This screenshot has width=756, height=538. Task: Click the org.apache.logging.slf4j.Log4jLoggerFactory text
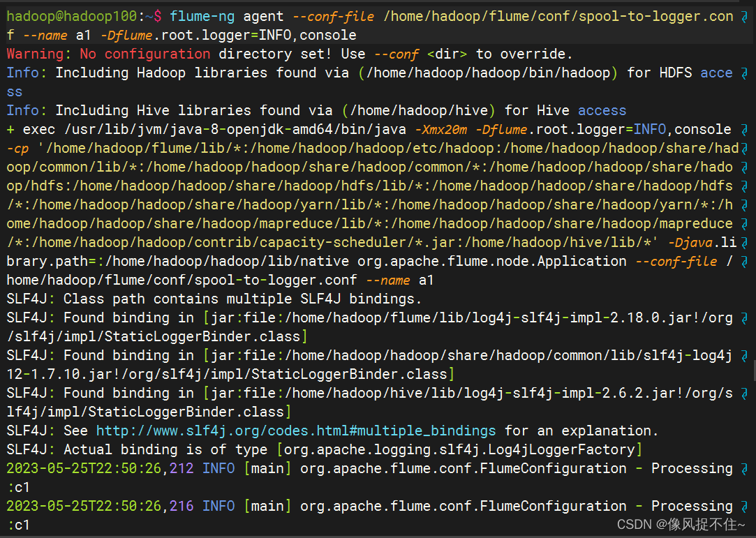(x=459, y=449)
